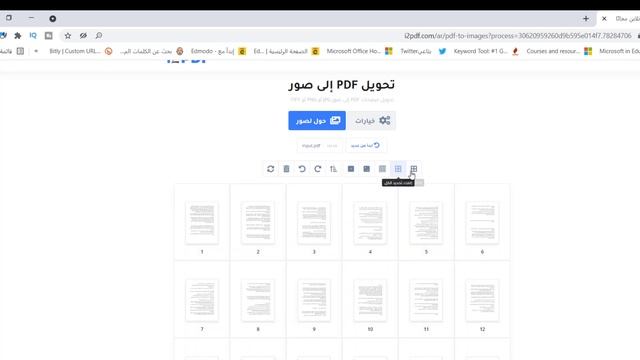Select page 10 thumbnail
The height and width of the screenshot is (360, 640).
370,300
